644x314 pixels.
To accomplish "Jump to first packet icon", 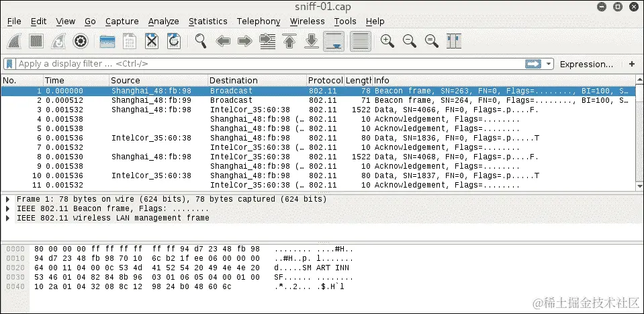I will (289, 42).
